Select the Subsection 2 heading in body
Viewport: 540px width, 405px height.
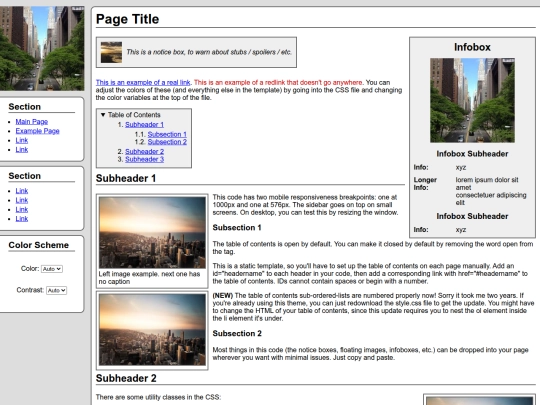click(x=237, y=333)
